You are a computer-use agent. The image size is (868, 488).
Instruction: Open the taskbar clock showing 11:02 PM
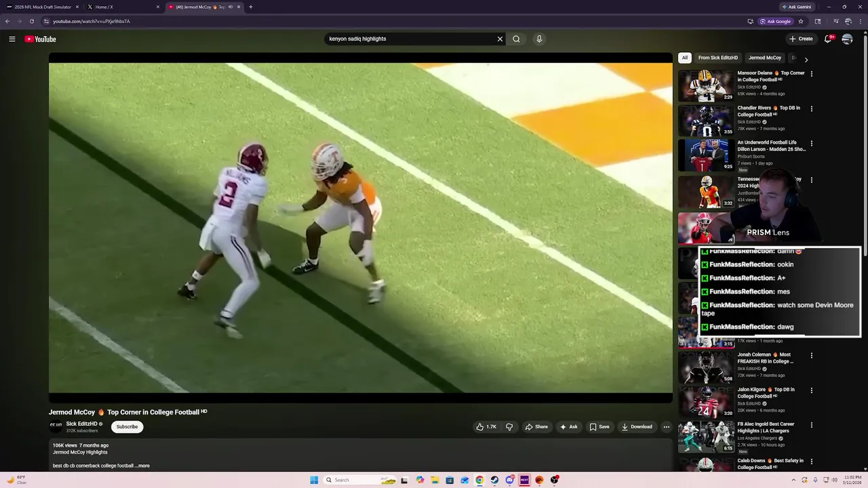click(852, 480)
